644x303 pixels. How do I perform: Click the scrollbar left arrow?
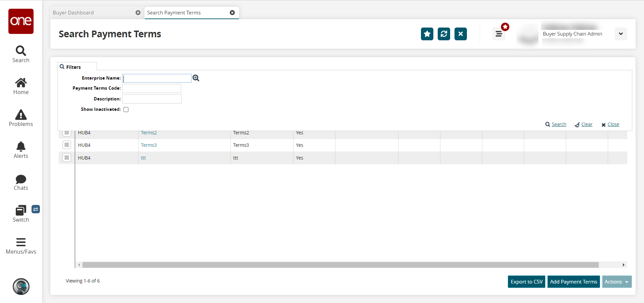[79, 265]
